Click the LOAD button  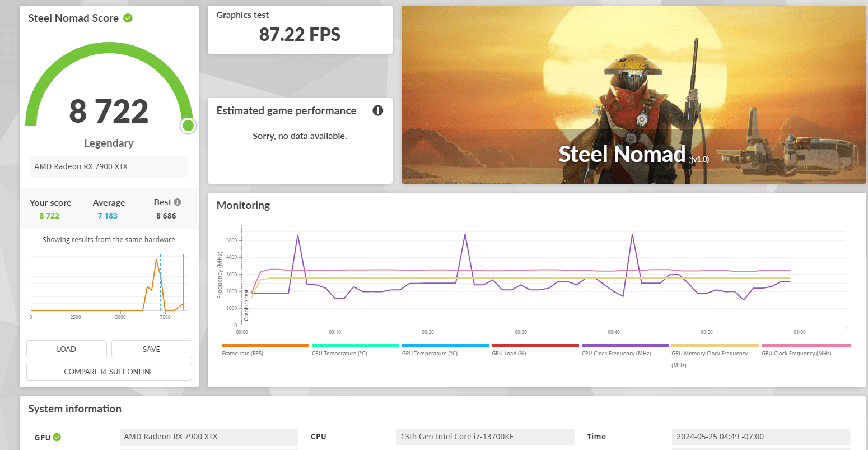coord(66,349)
